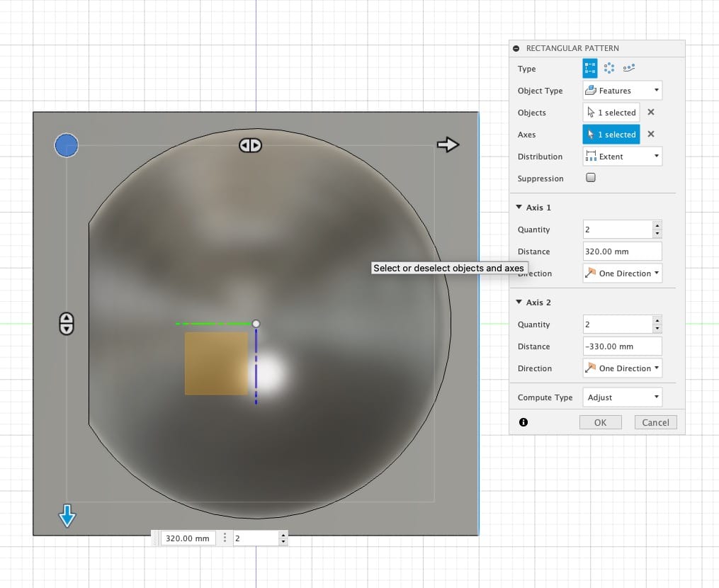
Task: Open the Axis 1 Direction dropdown
Action: [622, 273]
